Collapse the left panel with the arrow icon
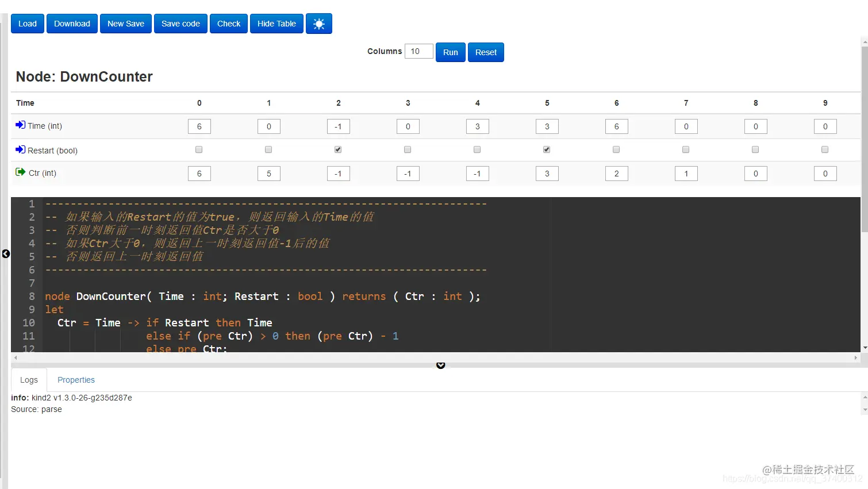Viewport: 868px width, 489px height. tap(6, 253)
